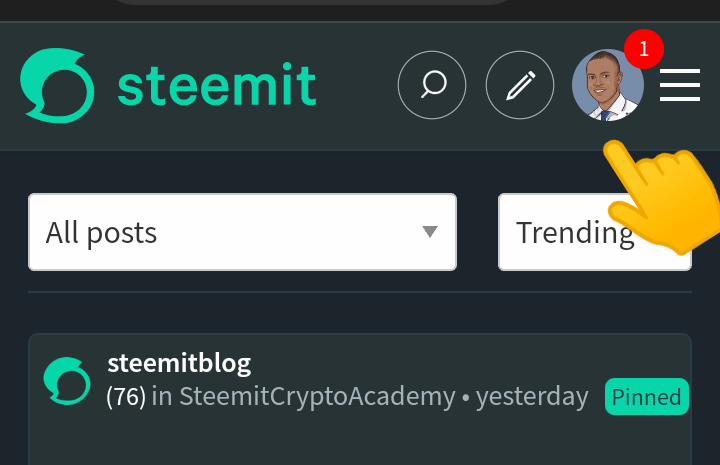This screenshot has height=465, width=720.
Task: Click the red notification badge showing 1
Action: pos(644,48)
